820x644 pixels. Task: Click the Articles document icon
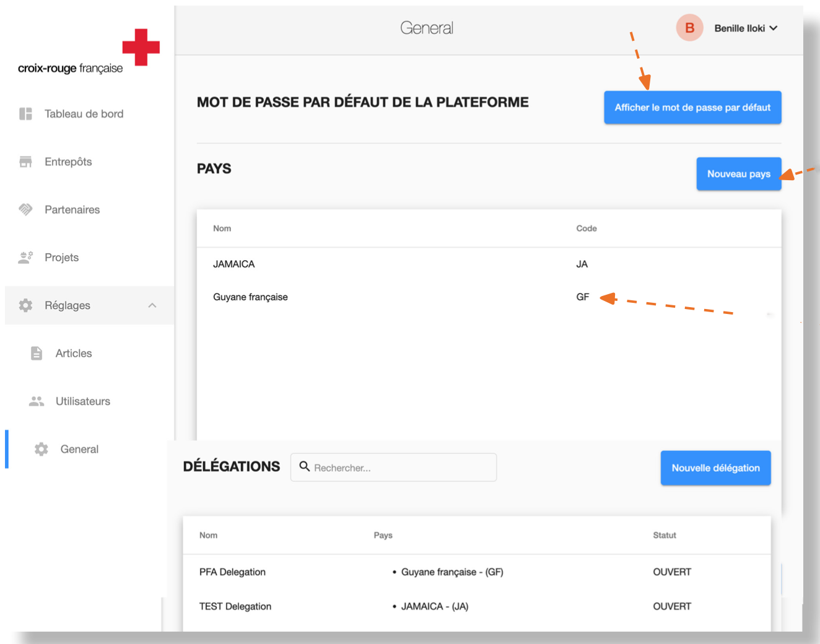tap(37, 354)
